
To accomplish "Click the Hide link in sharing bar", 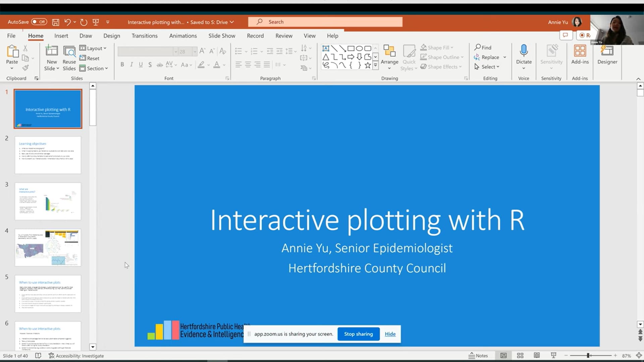I will coord(390,334).
